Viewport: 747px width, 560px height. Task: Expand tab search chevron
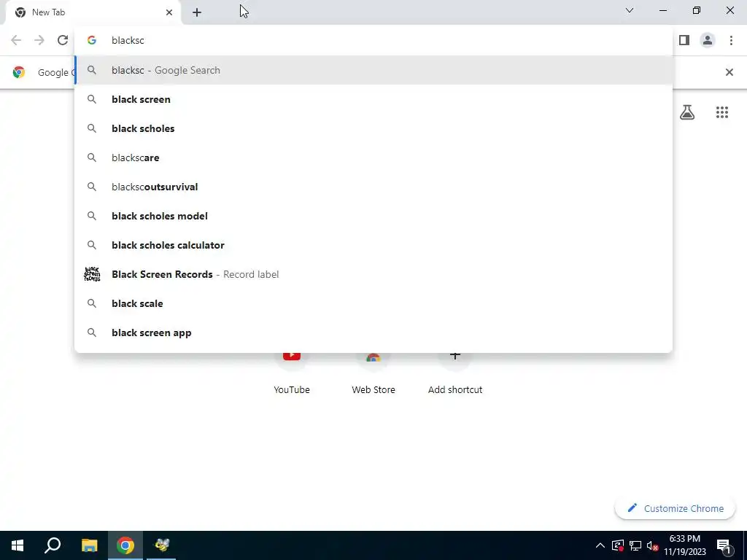point(630,10)
